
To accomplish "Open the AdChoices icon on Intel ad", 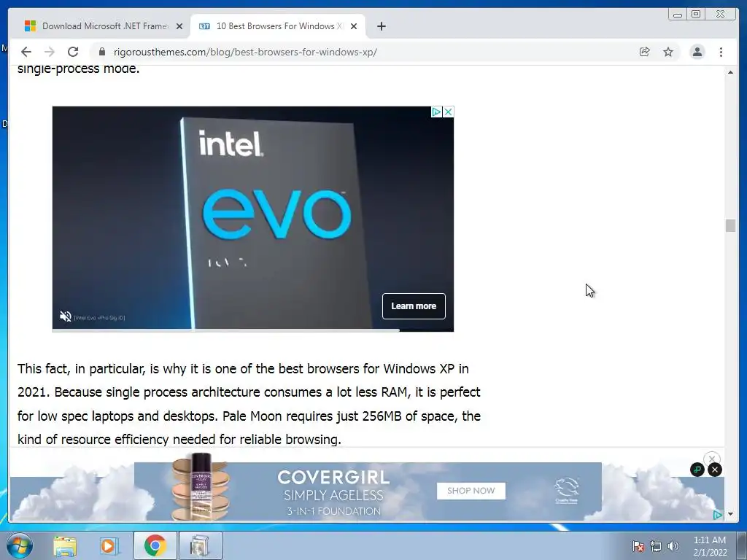I will point(436,112).
